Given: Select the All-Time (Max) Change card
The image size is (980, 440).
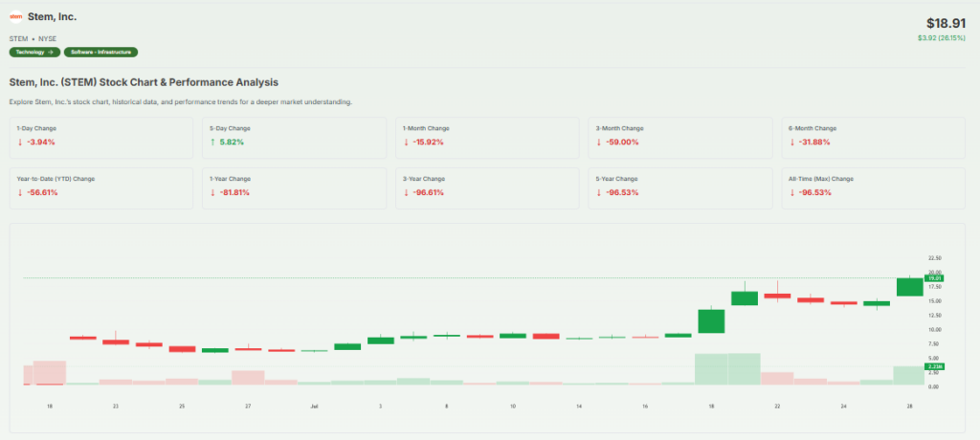Looking at the screenshot, I should 873,188.
